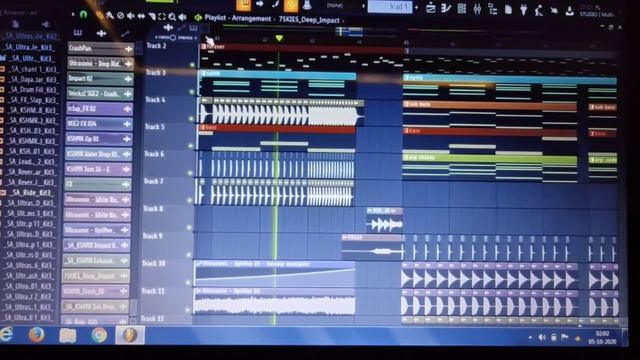Select the Delete tool in playlist toolbar
Image resolution: width=640 pixels, height=360 pixels.
point(120,16)
